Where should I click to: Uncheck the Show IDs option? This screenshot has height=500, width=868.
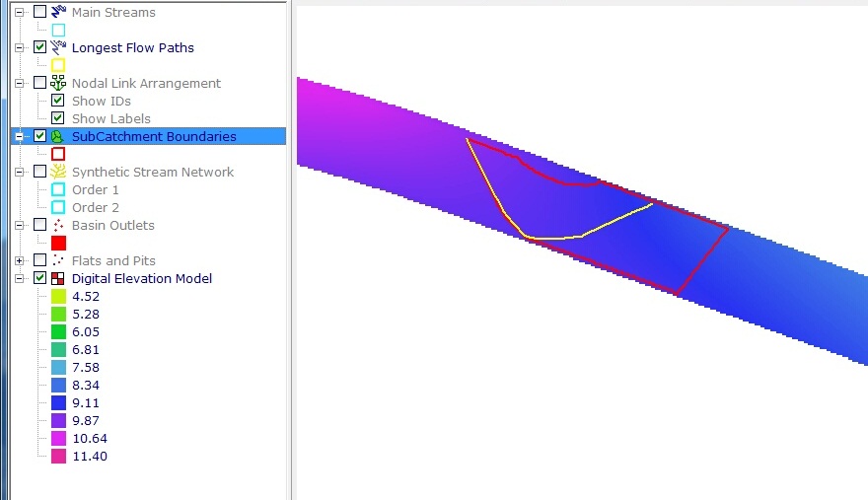click(x=58, y=101)
